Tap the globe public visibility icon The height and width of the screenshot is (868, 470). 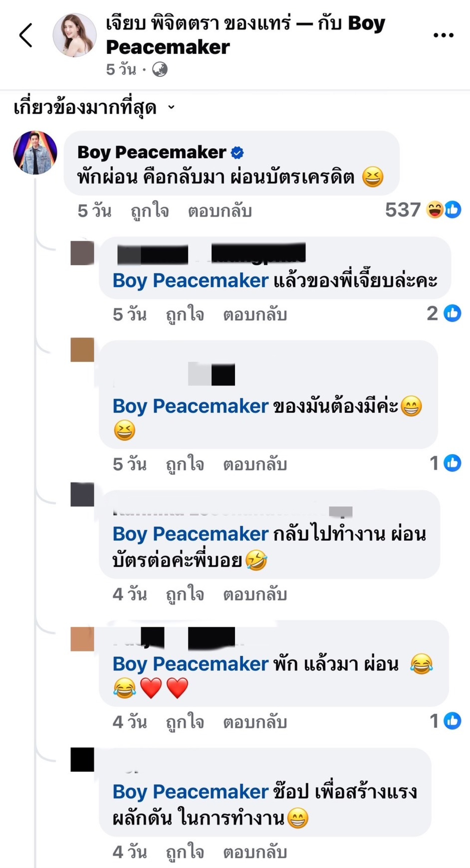(160, 70)
